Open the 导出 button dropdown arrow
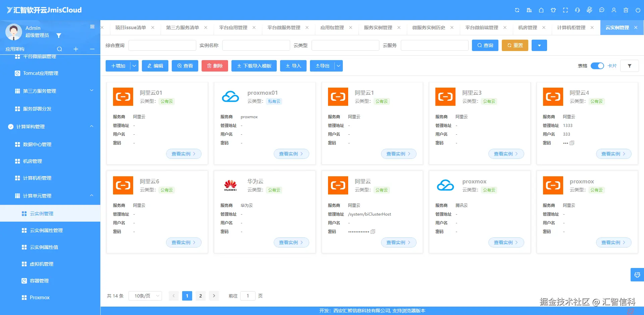Viewport: 644px width, 315px height. pos(338,66)
